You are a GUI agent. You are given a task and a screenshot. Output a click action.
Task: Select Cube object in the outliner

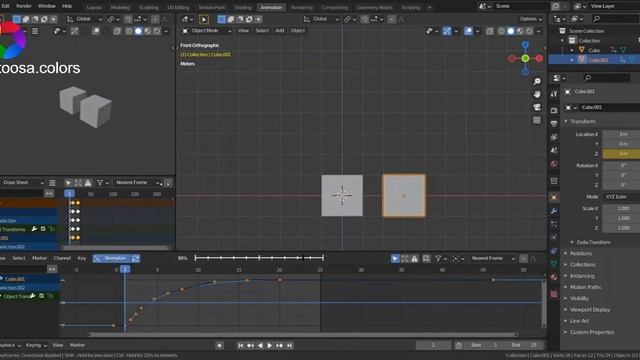tap(594, 50)
